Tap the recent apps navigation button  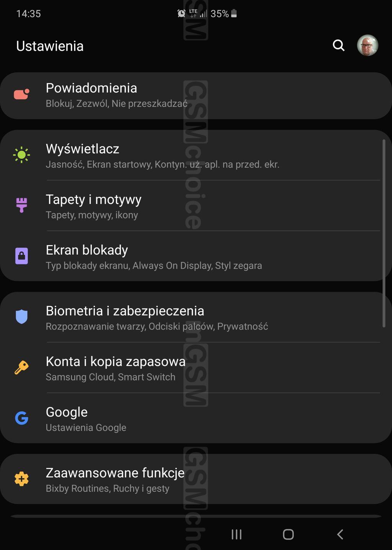[x=237, y=534]
